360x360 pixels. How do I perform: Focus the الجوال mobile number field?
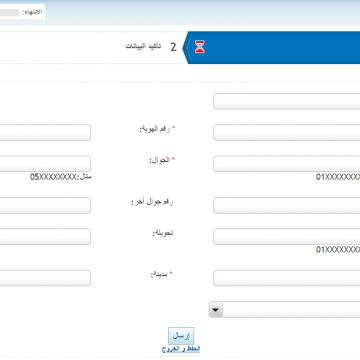[45, 164]
